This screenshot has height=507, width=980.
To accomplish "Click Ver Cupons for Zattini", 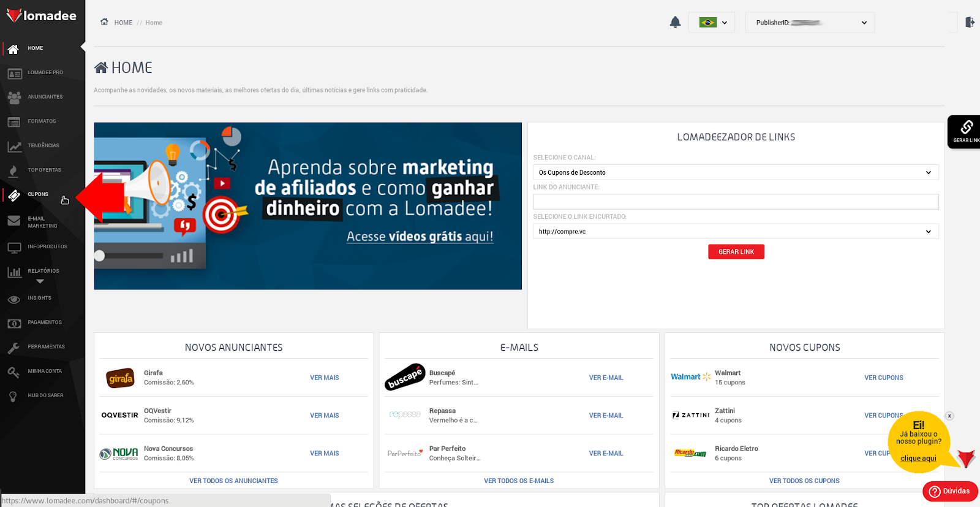I will tap(883, 416).
